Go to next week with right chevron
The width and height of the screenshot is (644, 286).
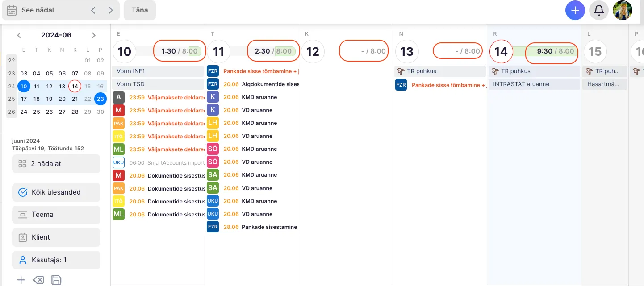pyautogui.click(x=111, y=10)
